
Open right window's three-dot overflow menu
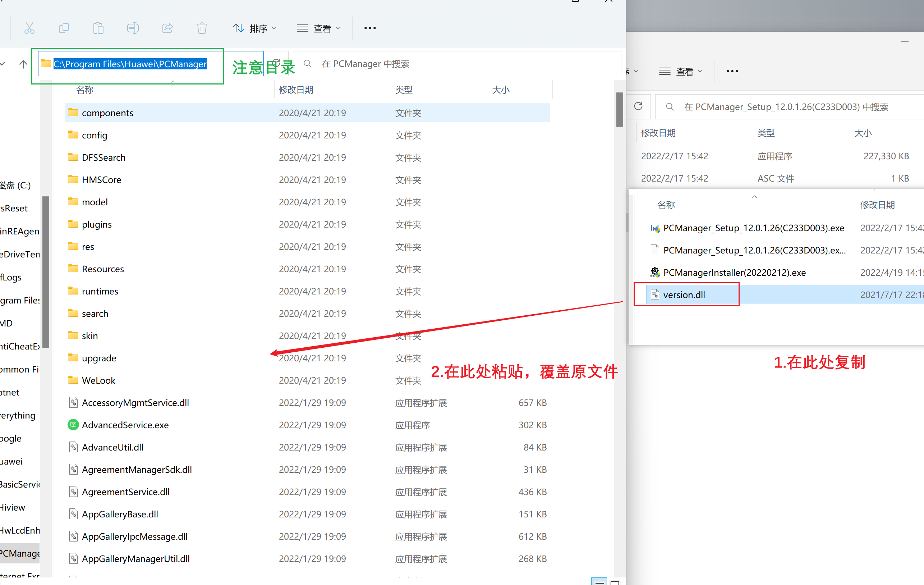[732, 72]
